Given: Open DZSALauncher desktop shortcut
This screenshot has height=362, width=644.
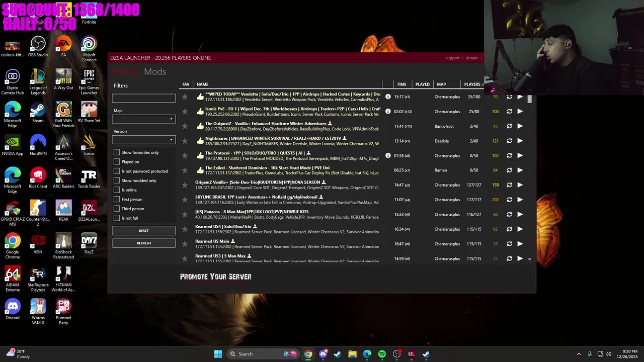Looking at the screenshot, I should (89, 211).
